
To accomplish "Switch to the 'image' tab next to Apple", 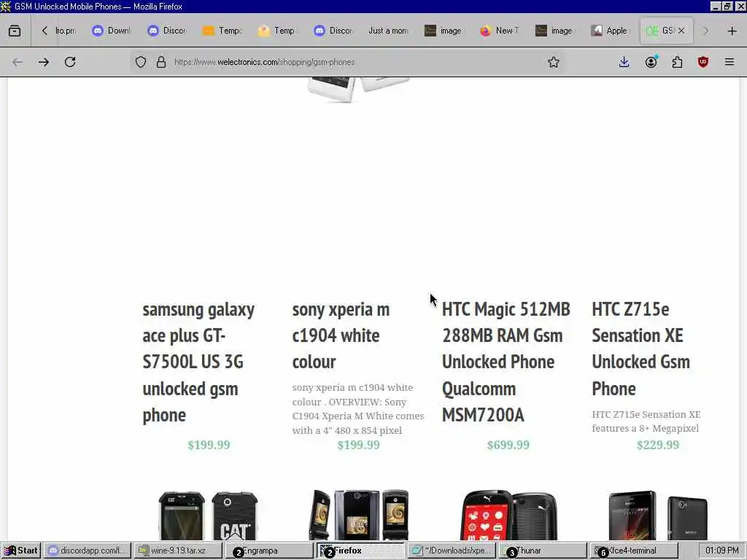I will pyautogui.click(x=554, y=31).
